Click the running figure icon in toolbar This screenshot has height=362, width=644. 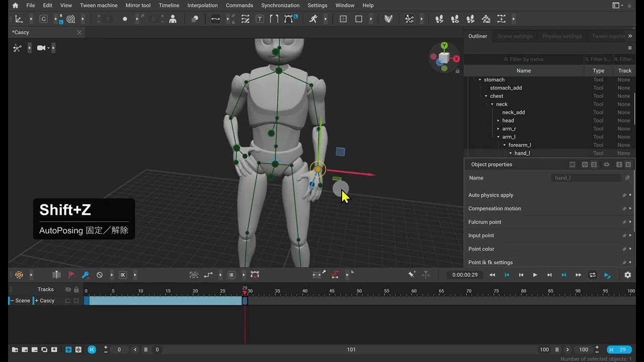[x=313, y=19]
